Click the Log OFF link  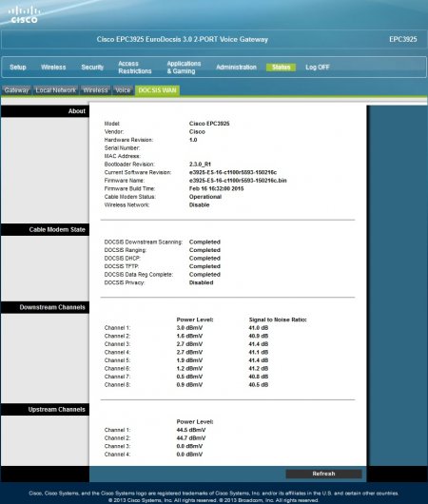[x=318, y=68]
